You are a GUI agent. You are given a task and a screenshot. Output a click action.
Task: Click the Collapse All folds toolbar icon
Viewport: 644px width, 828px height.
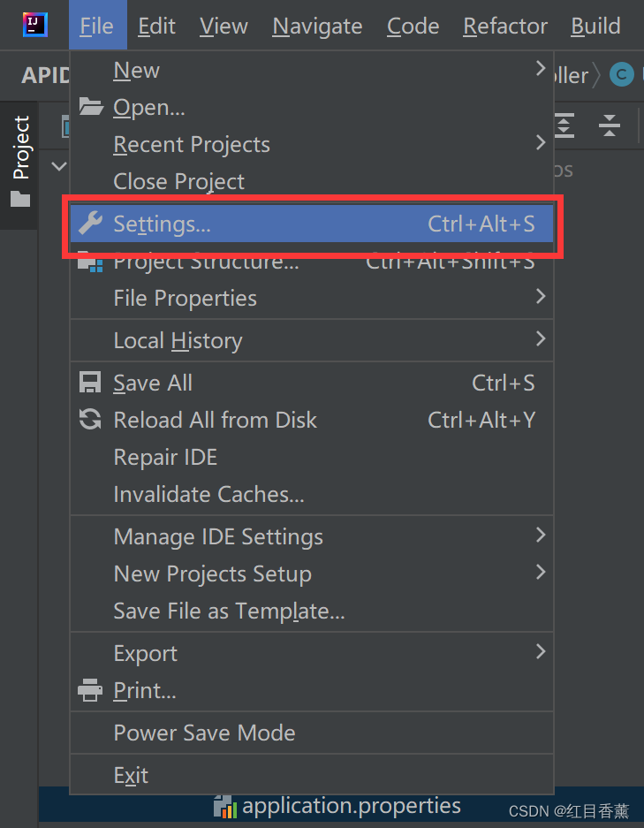pyautogui.click(x=609, y=125)
